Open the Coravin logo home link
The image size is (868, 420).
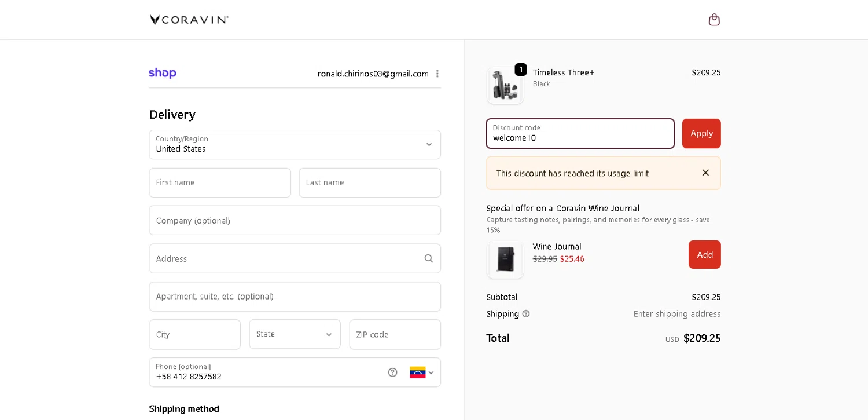[x=189, y=20]
